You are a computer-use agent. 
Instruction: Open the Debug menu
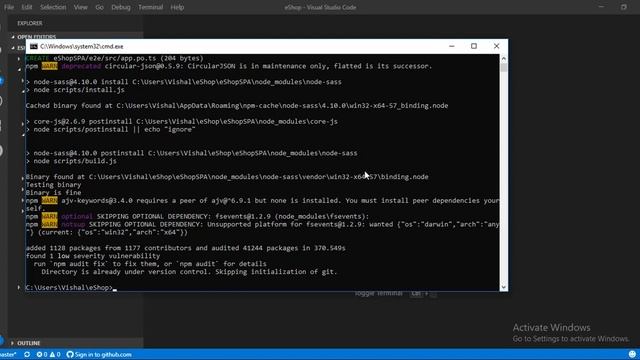pos(121,7)
